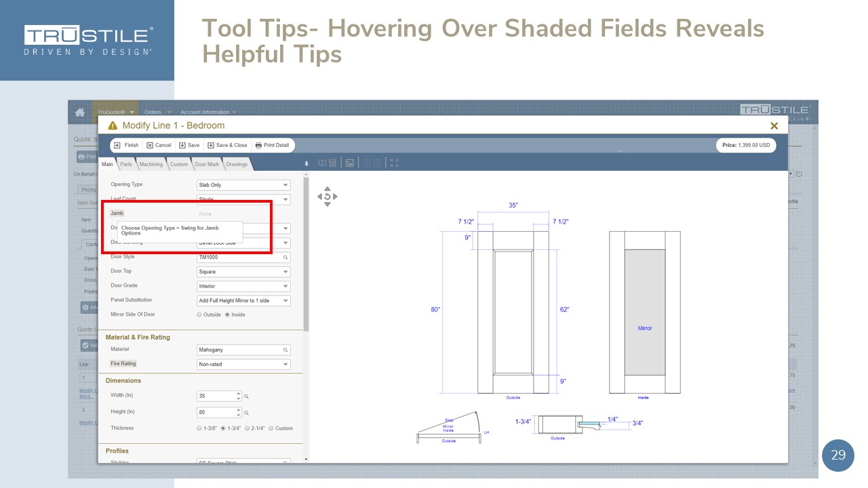Increase Width with the stepper up arrow
The height and width of the screenshot is (488, 868).
pos(238,394)
